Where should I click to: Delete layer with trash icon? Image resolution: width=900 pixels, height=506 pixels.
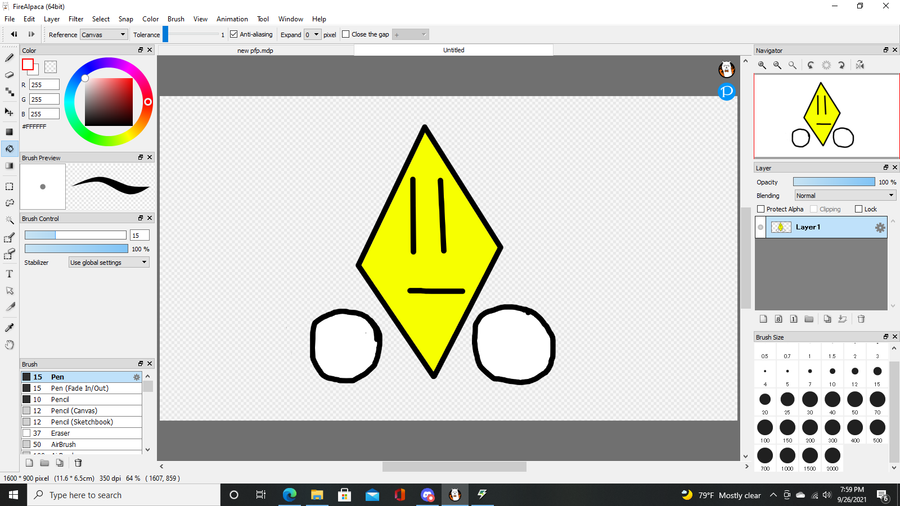pyautogui.click(x=861, y=319)
